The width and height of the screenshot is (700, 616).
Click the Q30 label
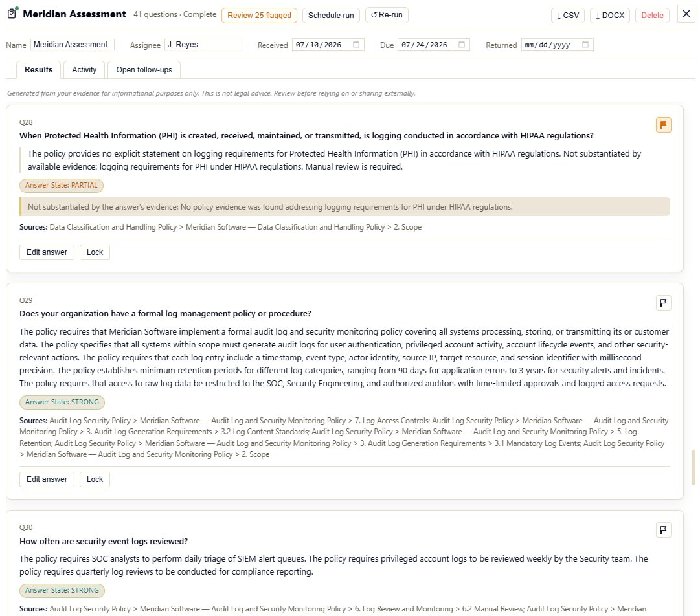click(26, 527)
